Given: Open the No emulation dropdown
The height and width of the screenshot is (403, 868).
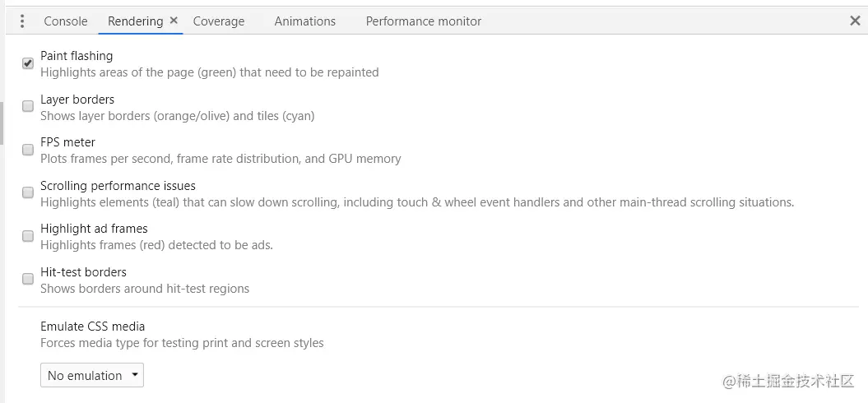Looking at the screenshot, I should coord(92,375).
